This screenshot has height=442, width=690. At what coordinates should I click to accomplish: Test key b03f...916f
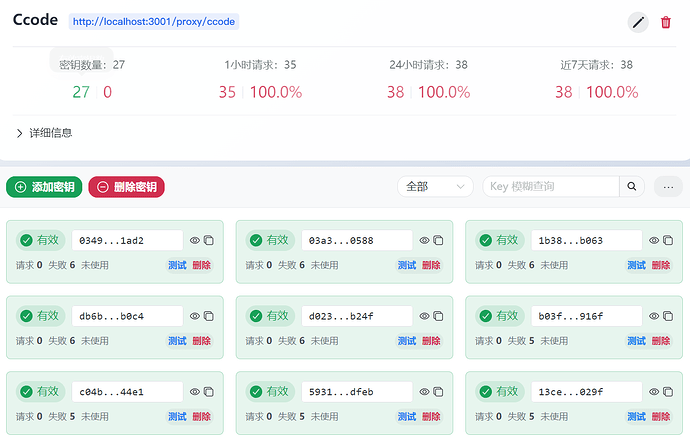636,341
